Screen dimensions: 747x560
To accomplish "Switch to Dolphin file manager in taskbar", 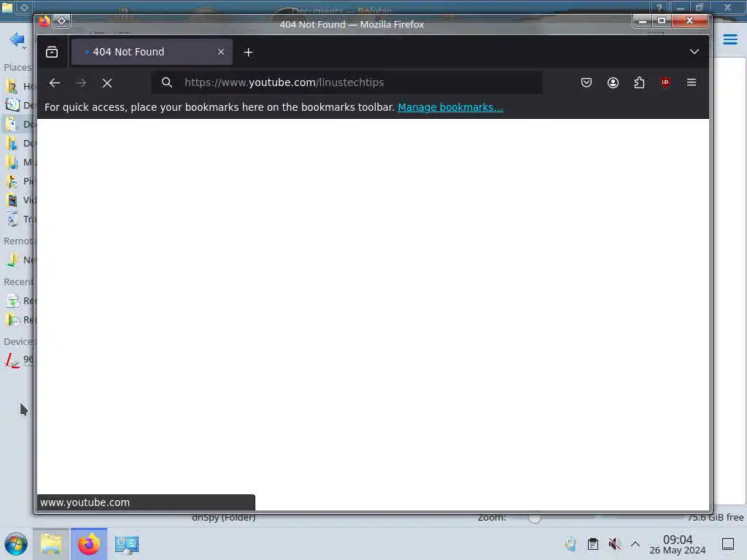I will [51, 544].
